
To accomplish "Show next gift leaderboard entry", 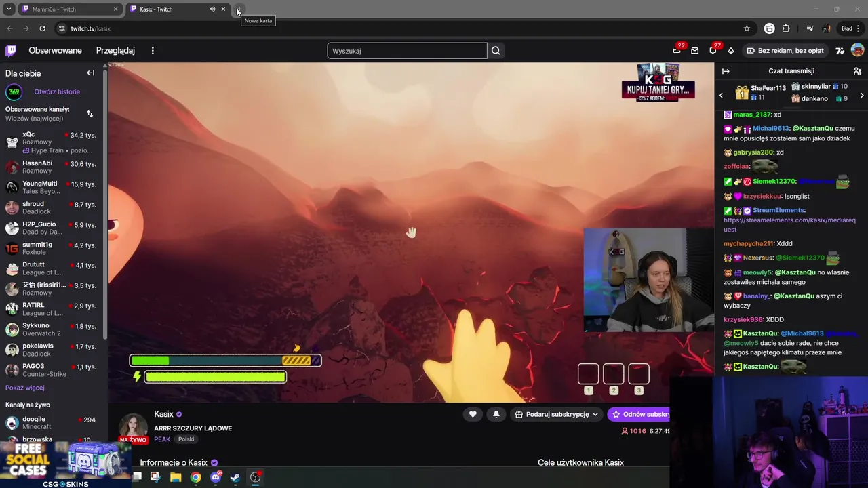I will (861, 96).
